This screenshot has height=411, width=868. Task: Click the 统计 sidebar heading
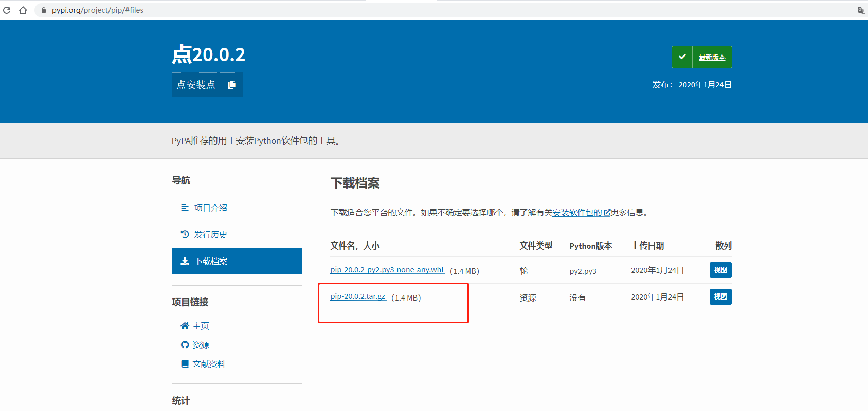[181, 400]
